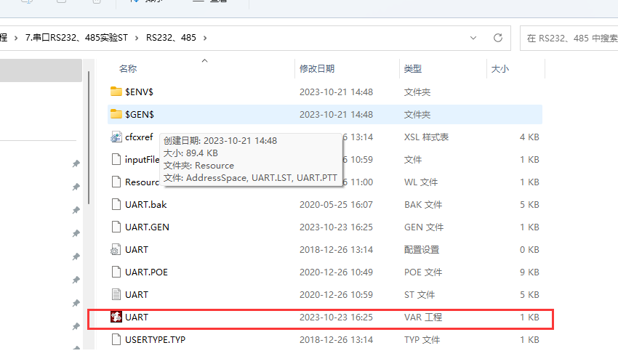618x364 pixels.
Task: Select the UART.POE file name
Action: pyautogui.click(x=146, y=272)
